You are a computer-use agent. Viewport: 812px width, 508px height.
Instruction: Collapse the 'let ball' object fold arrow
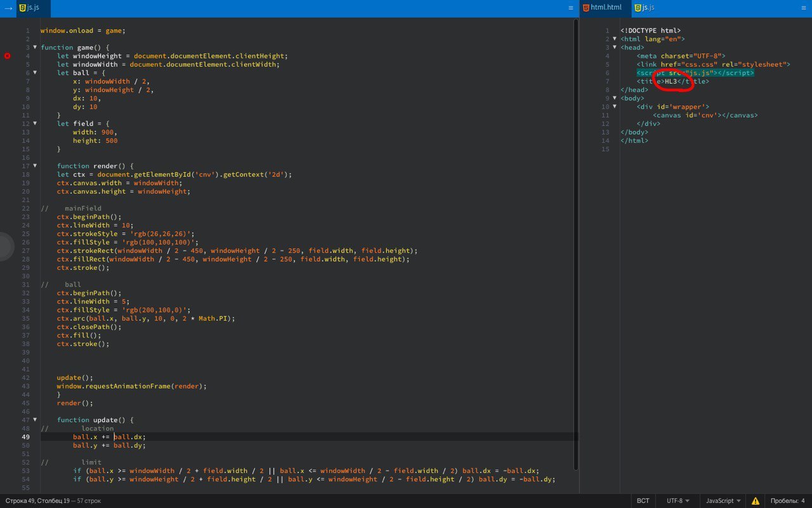[x=35, y=72]
